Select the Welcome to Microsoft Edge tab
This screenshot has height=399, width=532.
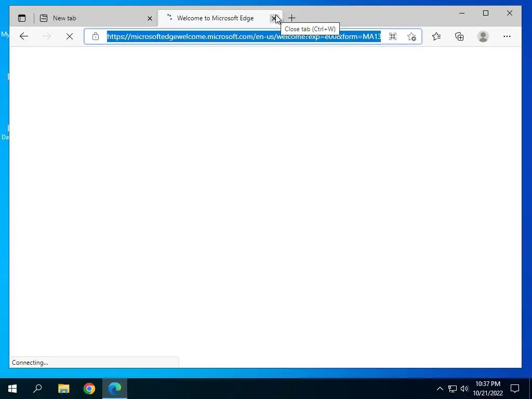220,18
